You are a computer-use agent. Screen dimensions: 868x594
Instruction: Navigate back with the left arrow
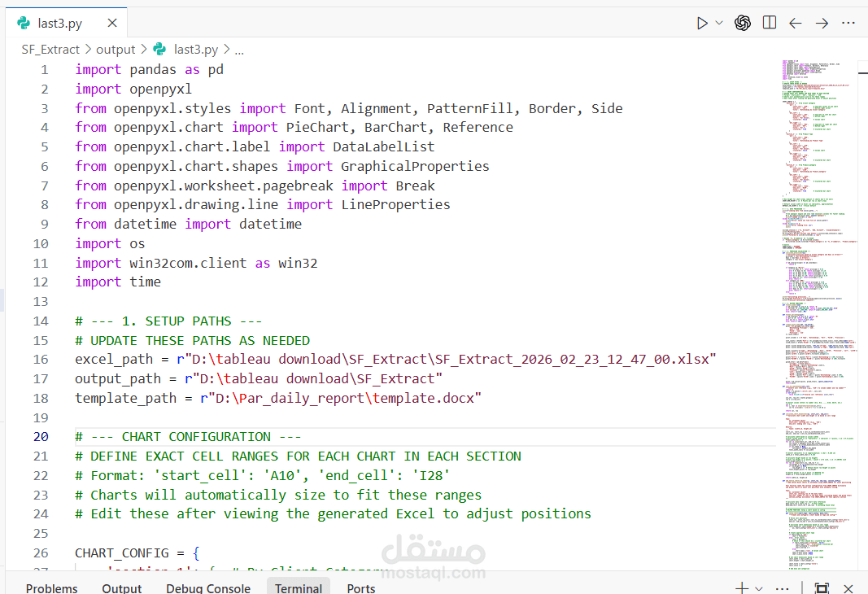pos(796,24)
